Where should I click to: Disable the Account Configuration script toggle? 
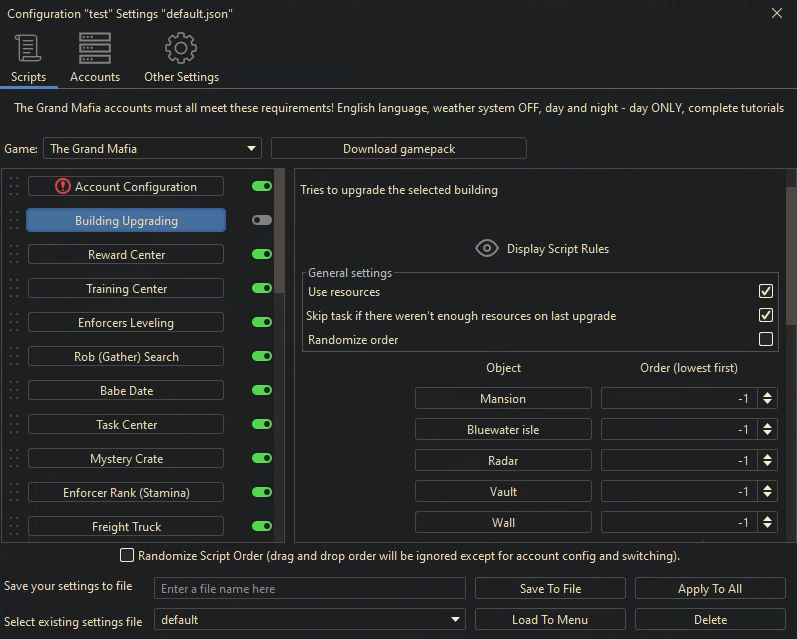(x=262, y=186)
